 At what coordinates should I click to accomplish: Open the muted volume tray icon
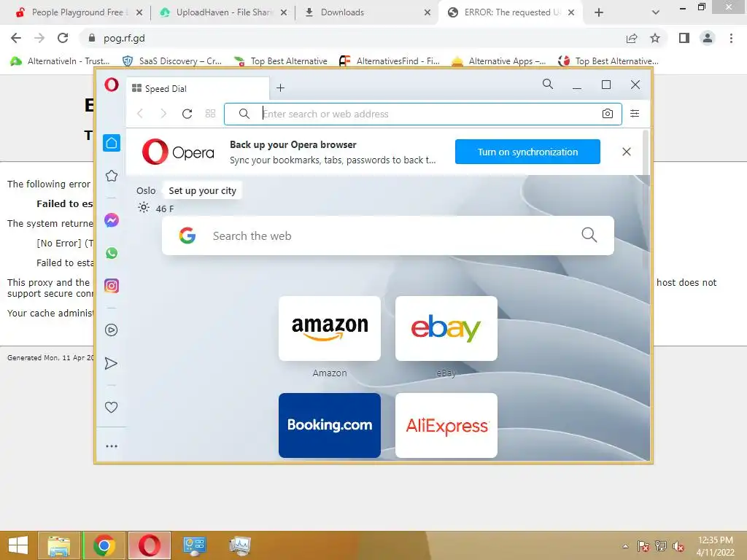click(x=678, y=546)
